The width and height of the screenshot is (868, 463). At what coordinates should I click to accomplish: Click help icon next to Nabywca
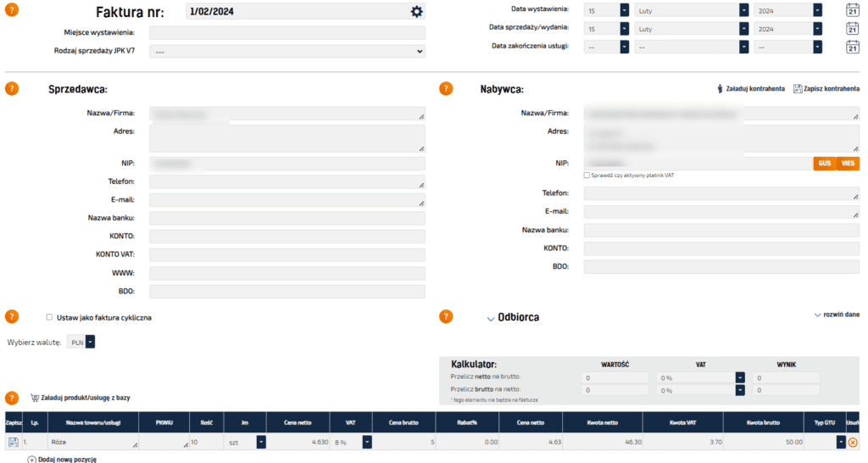(446, 89)
